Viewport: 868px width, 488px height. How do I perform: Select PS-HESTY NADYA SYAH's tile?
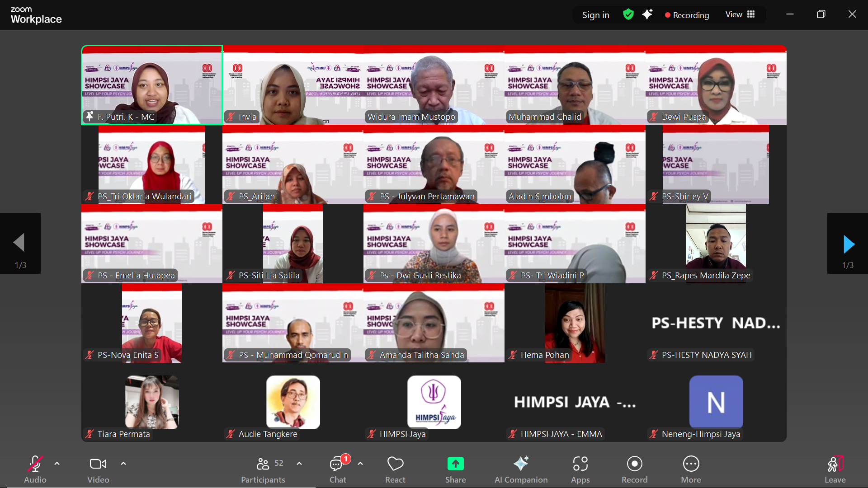[x=716, y=323]
